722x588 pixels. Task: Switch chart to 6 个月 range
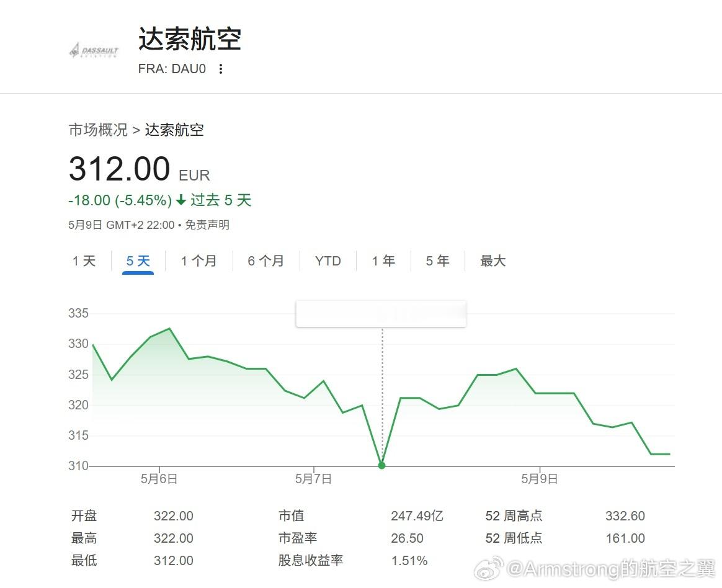point(265,261)
